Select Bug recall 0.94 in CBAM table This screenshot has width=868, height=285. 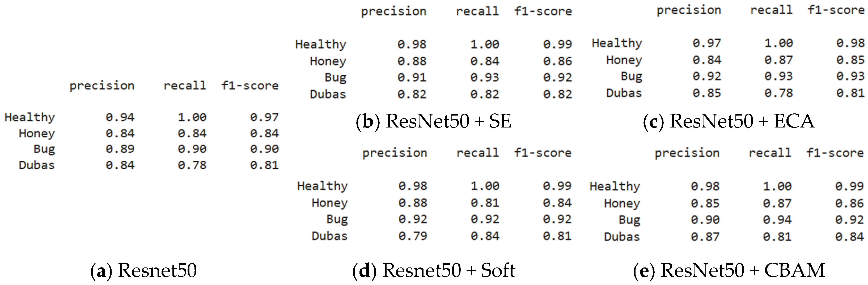coord(777,220)
